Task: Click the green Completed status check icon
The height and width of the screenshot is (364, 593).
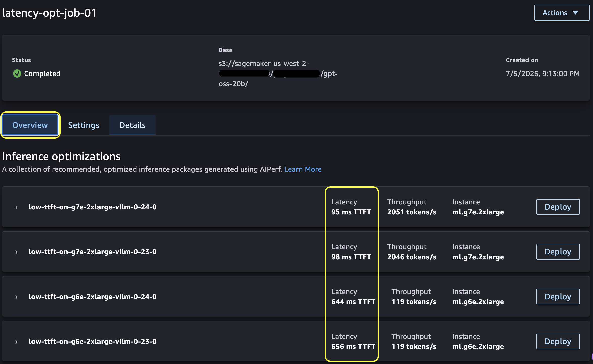Action: (17, 74)
